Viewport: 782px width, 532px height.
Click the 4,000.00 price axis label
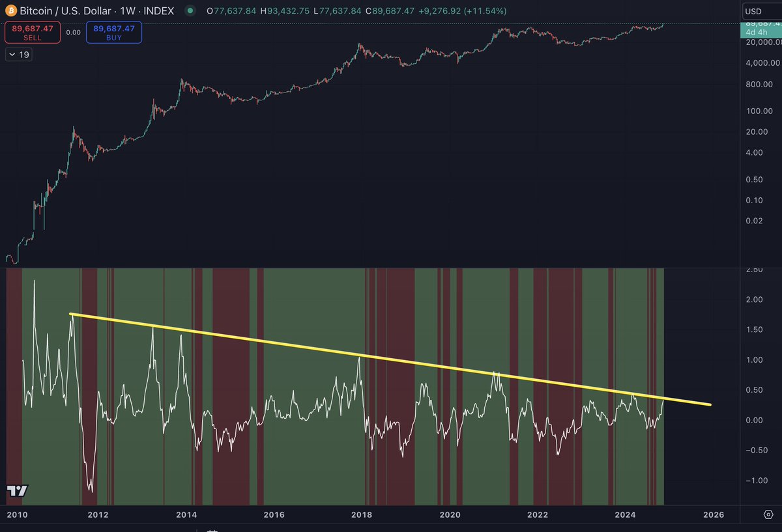click(x=764, y=63)
